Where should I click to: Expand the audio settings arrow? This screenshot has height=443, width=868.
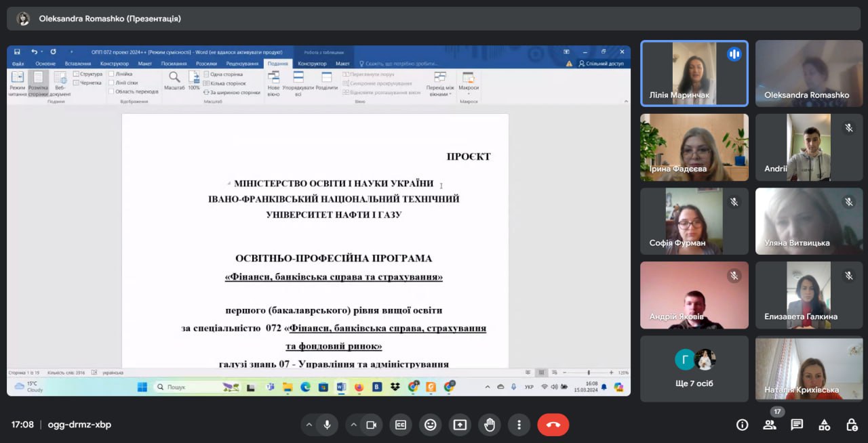[309, 425]
